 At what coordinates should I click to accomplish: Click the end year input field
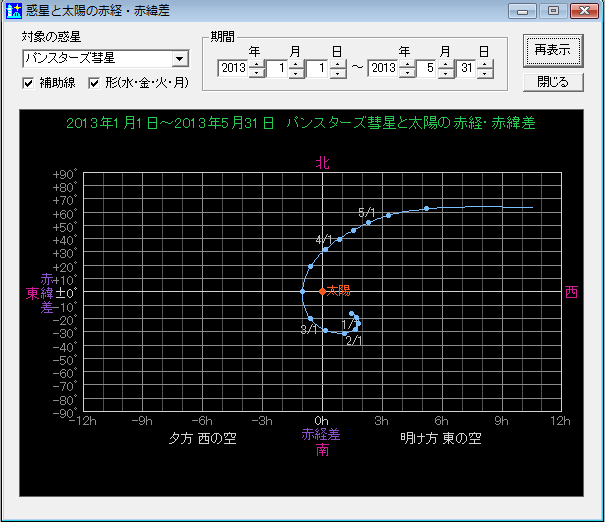(383, 69)
